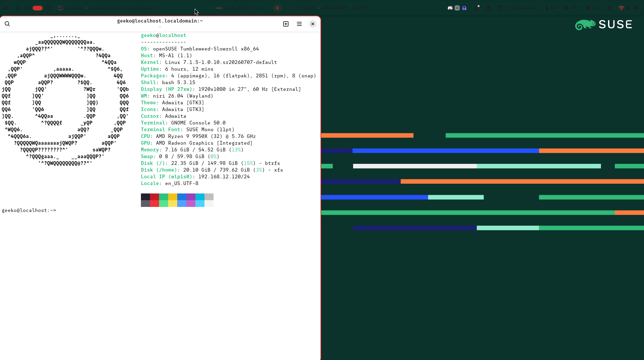Close the Console window
This screenshot has width=644, height=360.
click(x=313, y=24)
